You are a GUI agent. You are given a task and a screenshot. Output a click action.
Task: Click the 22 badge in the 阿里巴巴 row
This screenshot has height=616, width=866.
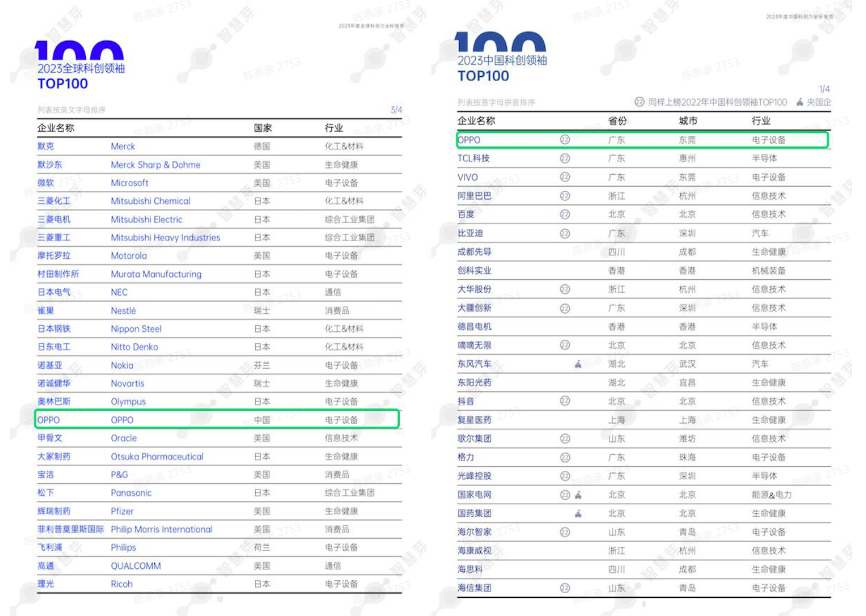pyautogui.click(x=565, y=196)
